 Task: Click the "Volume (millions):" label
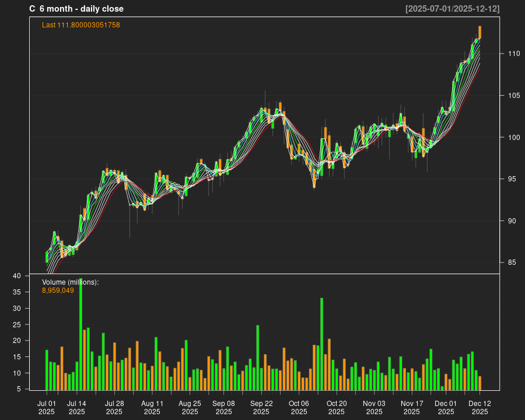click(x=70, y=282)
